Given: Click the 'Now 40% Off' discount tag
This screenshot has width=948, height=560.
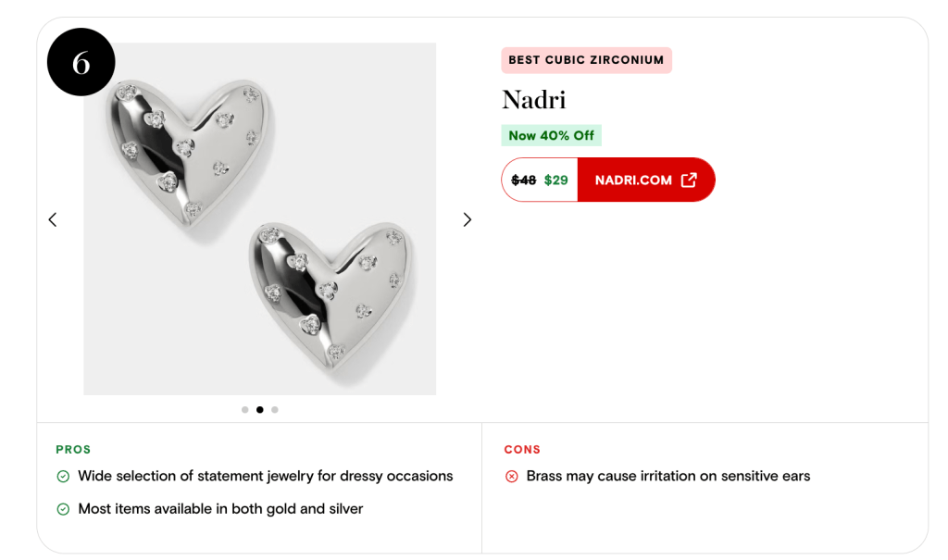Looking at the screenshot, I should [x=551, y=135].
